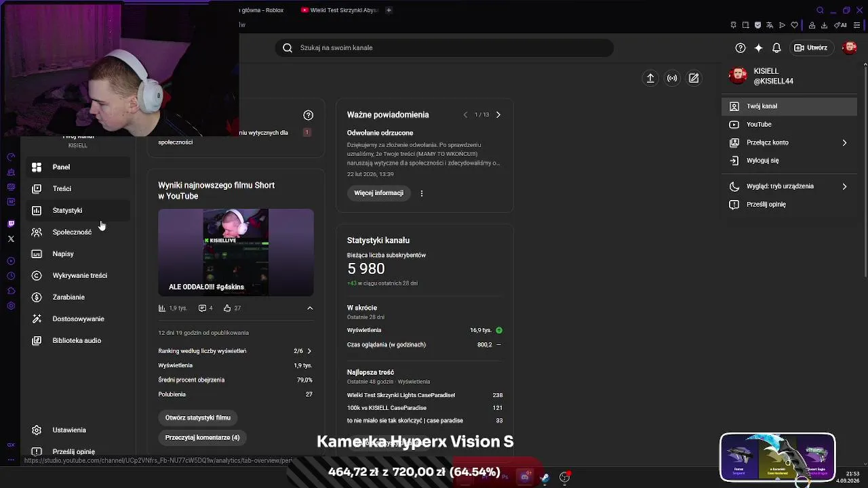Click Otwórz statystyki filmu button
The width and height of the screenshot is (868, 488).
(198, 418)
